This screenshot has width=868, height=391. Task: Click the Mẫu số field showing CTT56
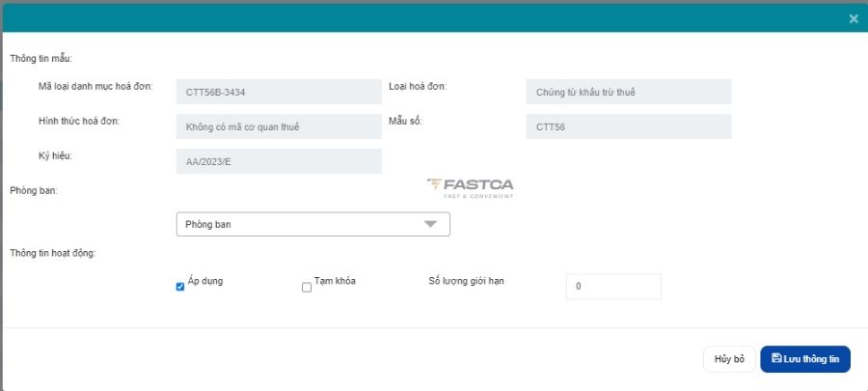pyautogui.click(x=628, y=126)
